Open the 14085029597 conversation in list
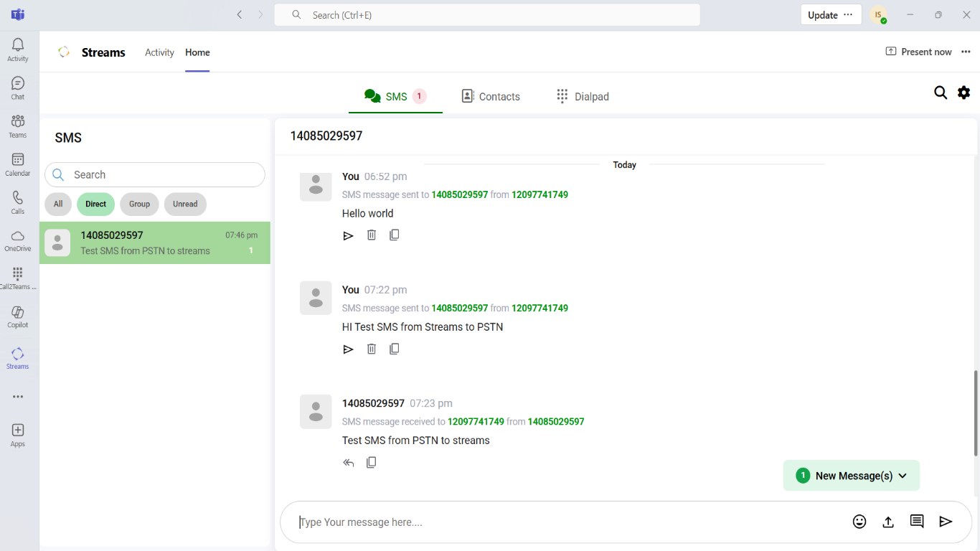This screenshot has width=980, height=551. [x=155, y=242]
